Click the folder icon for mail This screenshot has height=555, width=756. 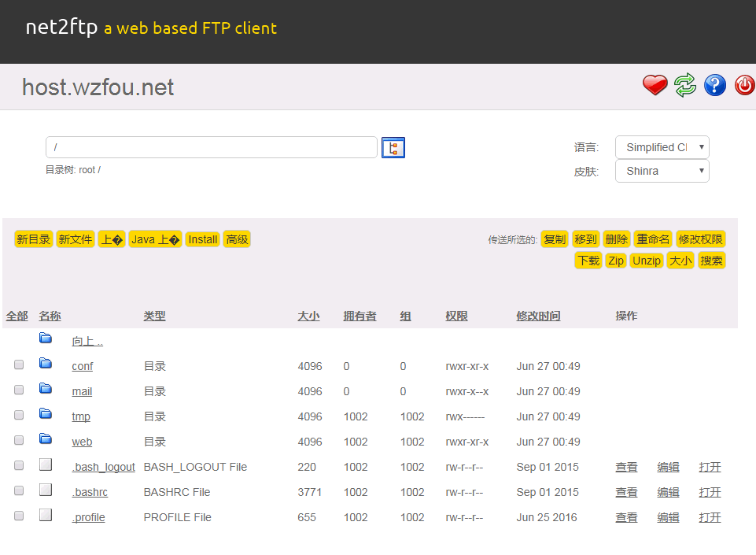(46, 388)
